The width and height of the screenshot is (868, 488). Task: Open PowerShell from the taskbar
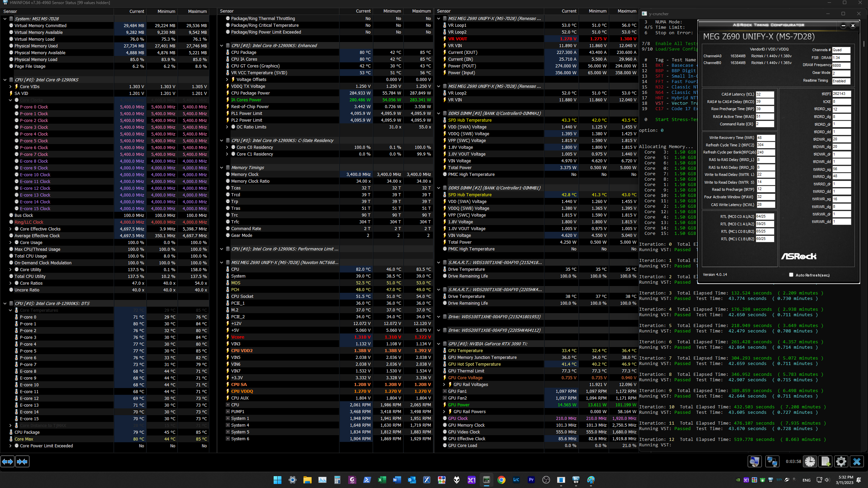(x=367, y=480)
